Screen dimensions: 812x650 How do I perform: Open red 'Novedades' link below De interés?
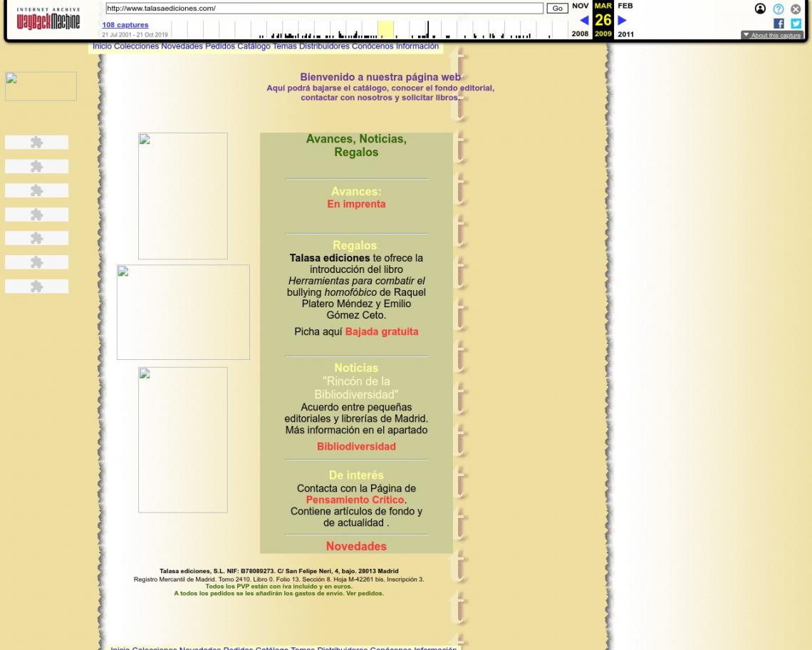point(356,547)
